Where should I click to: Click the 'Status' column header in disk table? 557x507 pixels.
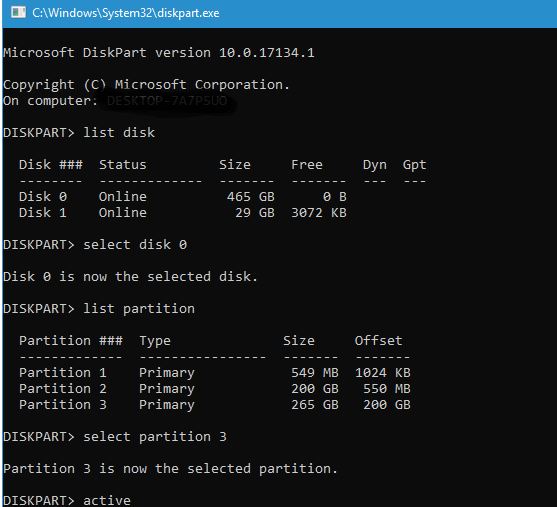(x=123, y=164)
